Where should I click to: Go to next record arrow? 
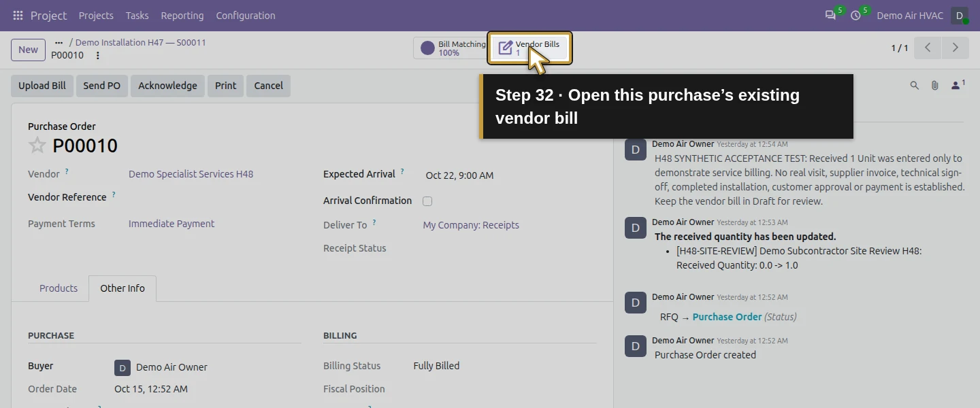coord(955,48)
